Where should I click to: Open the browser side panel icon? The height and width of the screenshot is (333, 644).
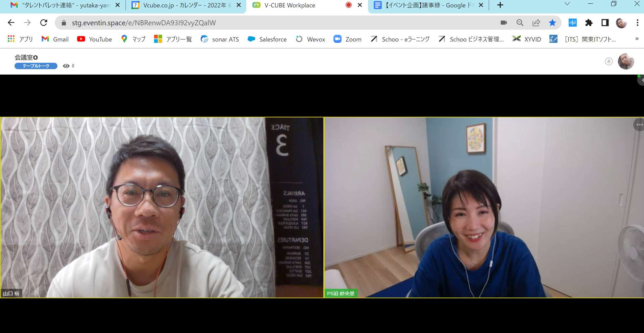click(605, 23)
